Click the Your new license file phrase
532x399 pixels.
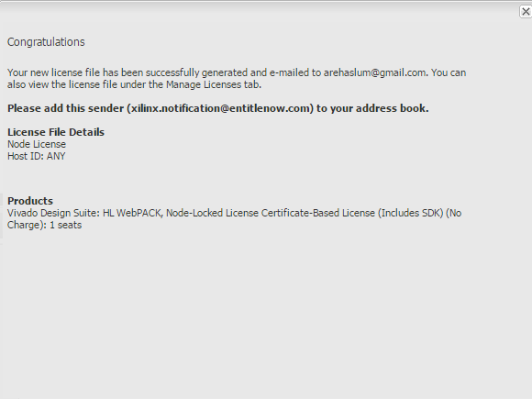click(x=53, y=72)
